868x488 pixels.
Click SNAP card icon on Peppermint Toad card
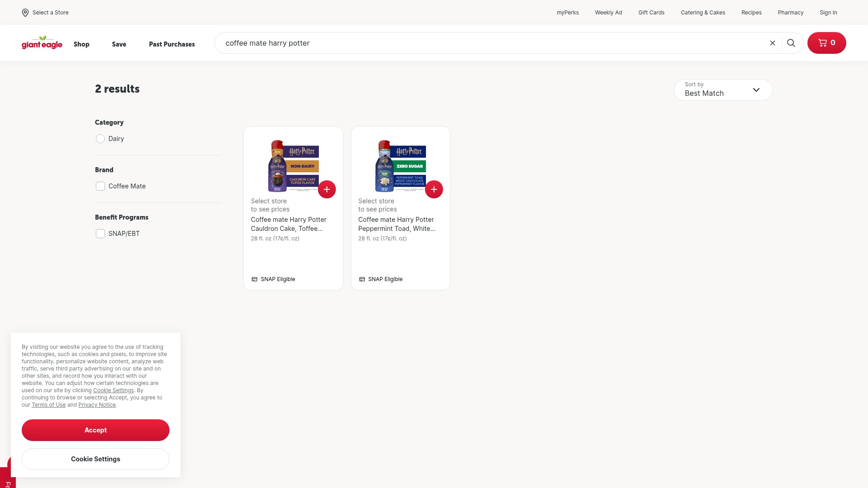(362, 279)
